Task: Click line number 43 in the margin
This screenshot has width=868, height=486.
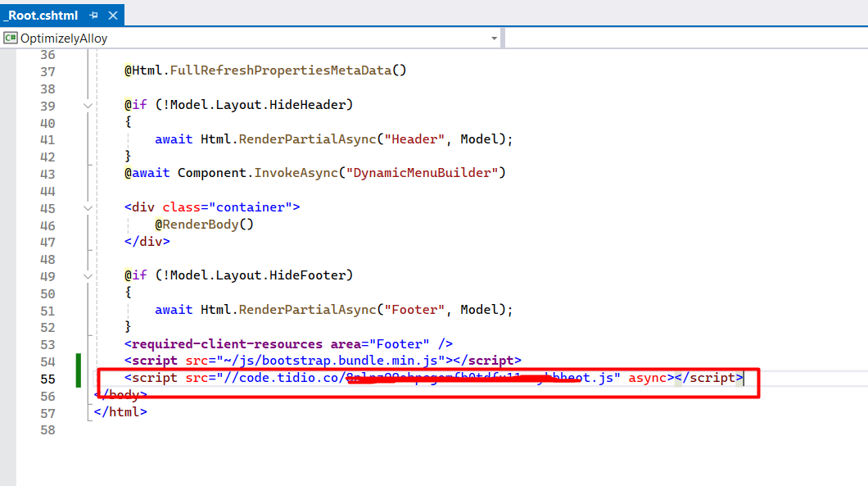Action: coord(47,174)
